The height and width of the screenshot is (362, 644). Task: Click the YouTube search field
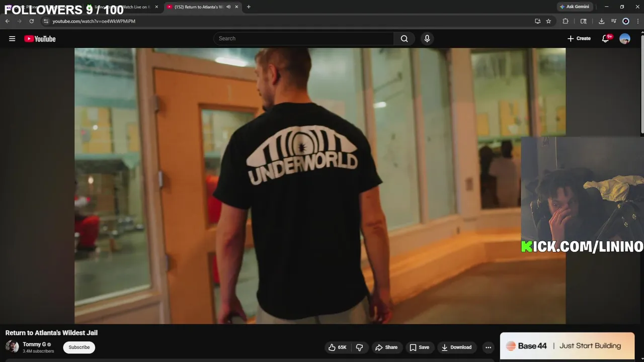click(304, 39)
